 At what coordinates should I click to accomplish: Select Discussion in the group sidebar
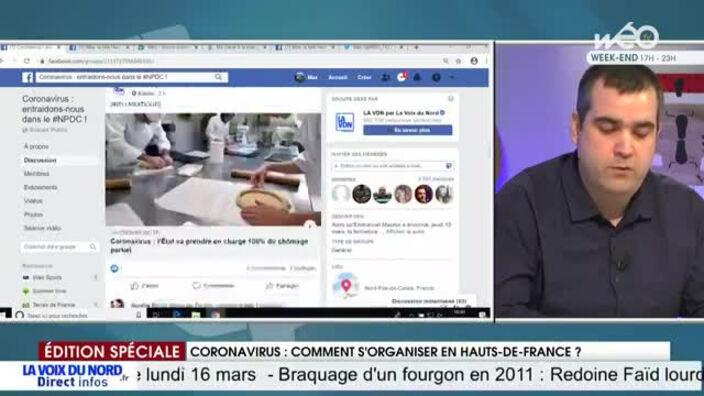[x=40, y=160]
